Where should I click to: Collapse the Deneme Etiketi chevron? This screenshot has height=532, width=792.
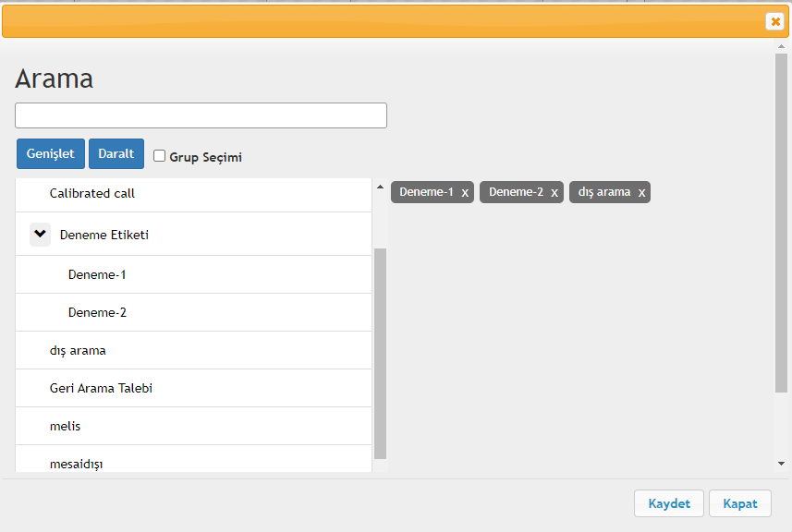click(40, 235)
